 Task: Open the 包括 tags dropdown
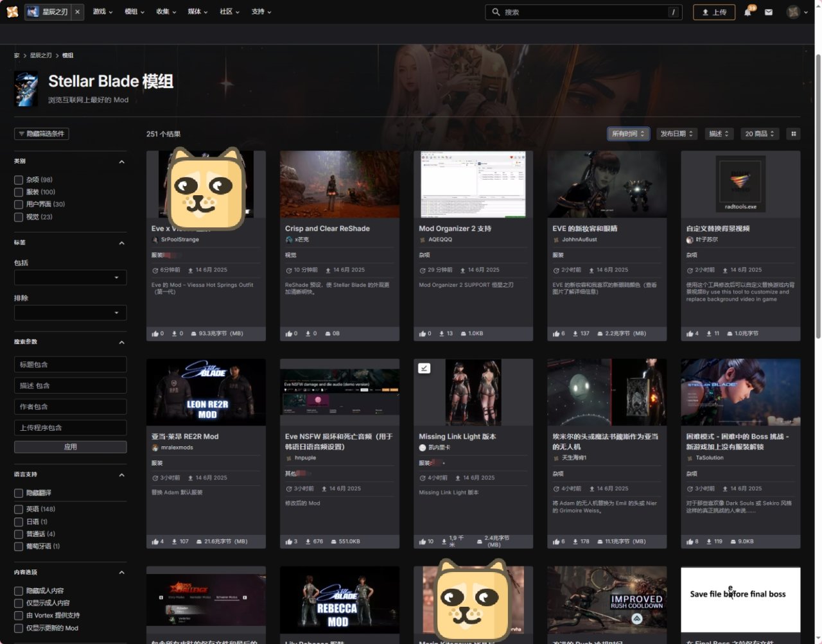pyautogui.click(x=71, y=277)
